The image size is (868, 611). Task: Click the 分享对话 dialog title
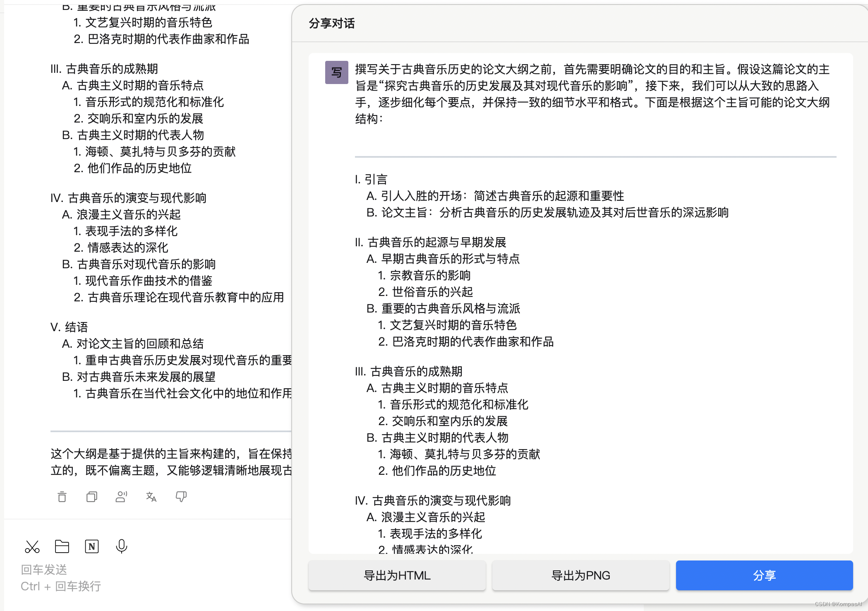pyautogui.click(x=332, y=24)
